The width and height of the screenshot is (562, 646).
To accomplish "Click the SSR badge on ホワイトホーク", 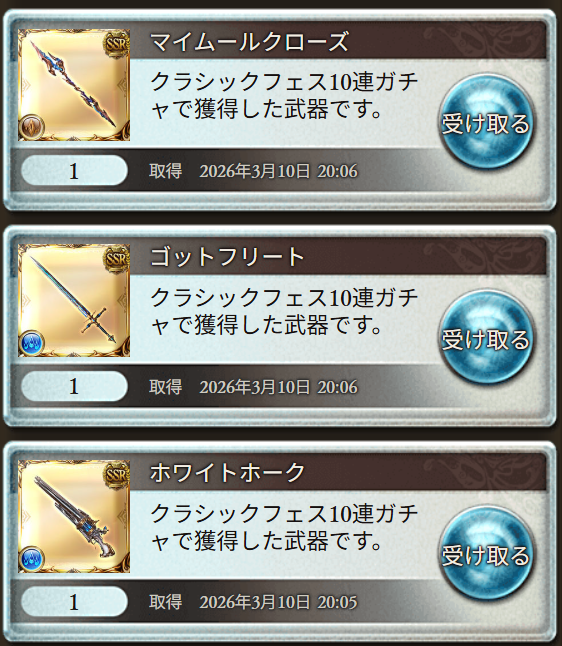I will pyautogui.click(x=117, y=475).
